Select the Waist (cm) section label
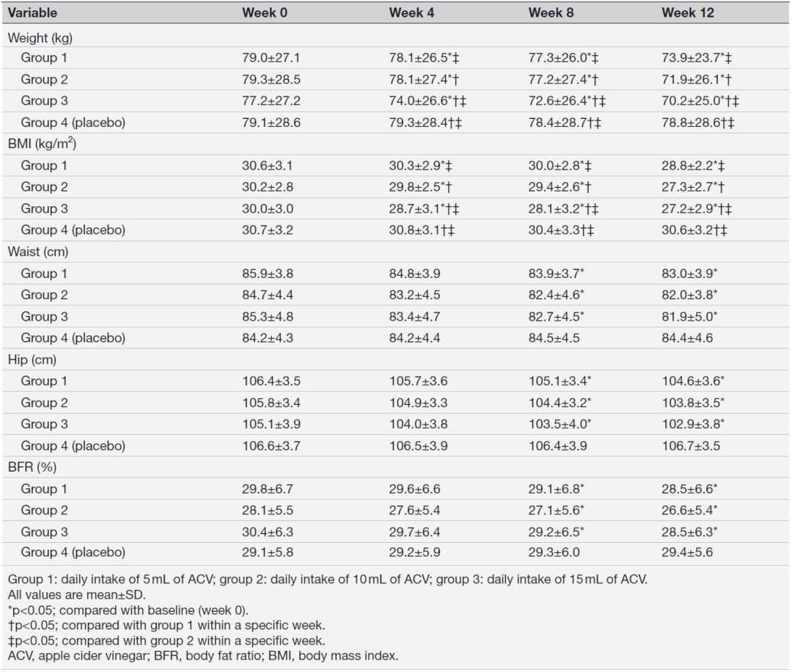Screen dimensions: 792x672 (38, 252)
